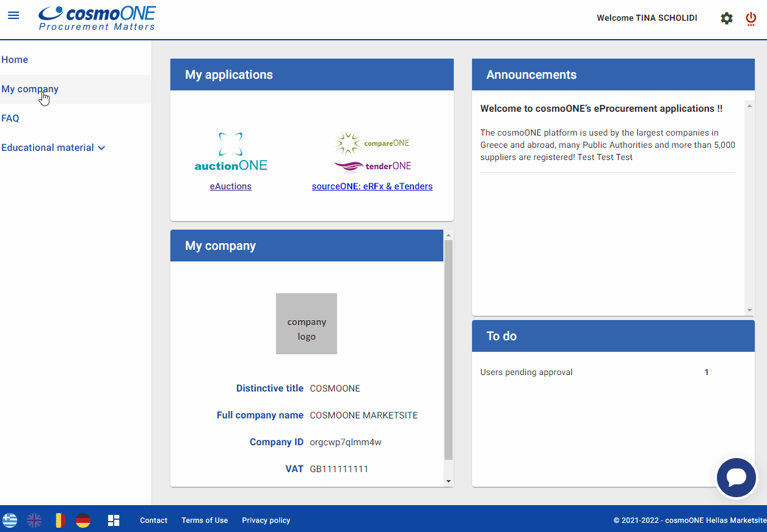Click the Distinctive title value COSMOONE
This screenshot has height=532, width=767.
coord(335,388)
